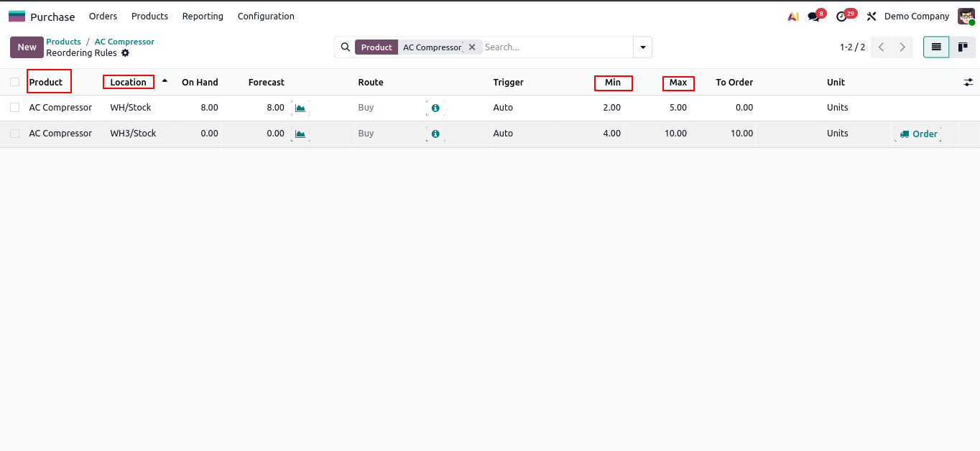Remove the AC Compressor search filter

(472, 47)
